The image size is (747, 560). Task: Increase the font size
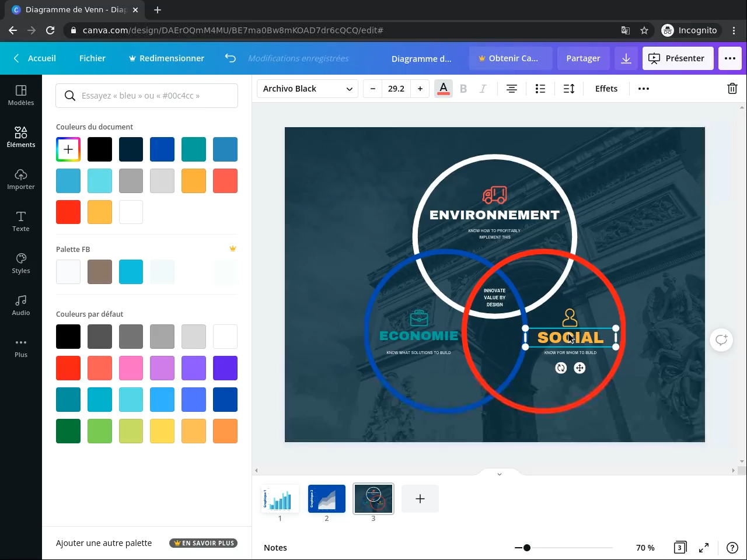pos(420,89)
